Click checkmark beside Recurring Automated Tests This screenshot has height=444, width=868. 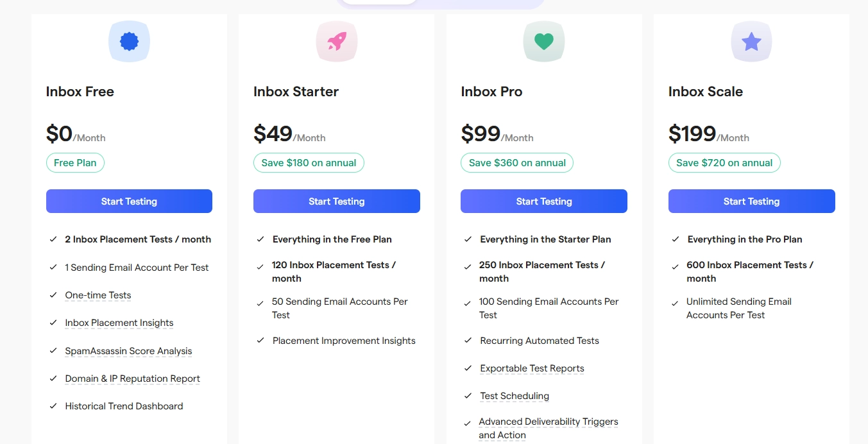(468, 341)
